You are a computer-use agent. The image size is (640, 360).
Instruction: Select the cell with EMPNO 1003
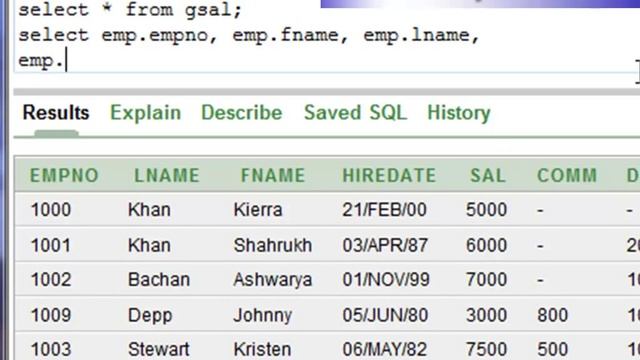51,350
